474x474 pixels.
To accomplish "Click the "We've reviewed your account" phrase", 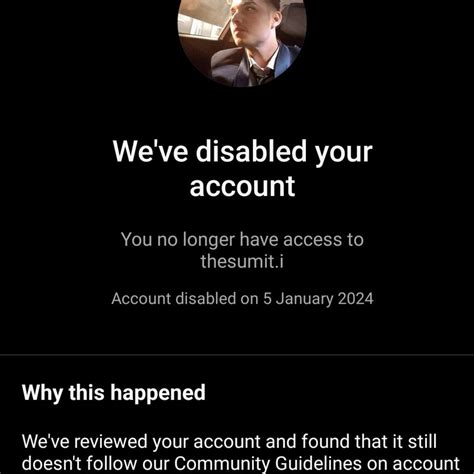I will click(141, 442).
